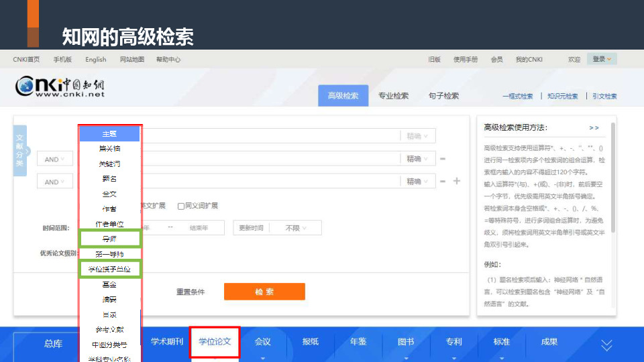The width and height of the screenshot is (644, 362).
Task: Choose 第一导师 search field
Action: tap(109, 254)
